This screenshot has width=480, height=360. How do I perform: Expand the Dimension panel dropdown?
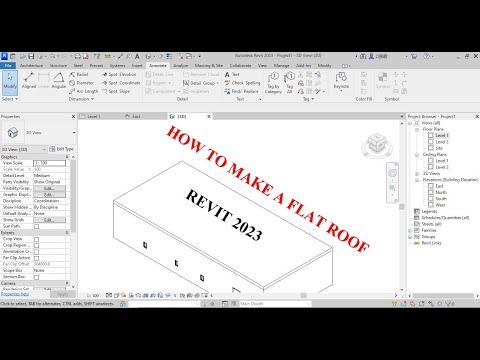(81, 99)
